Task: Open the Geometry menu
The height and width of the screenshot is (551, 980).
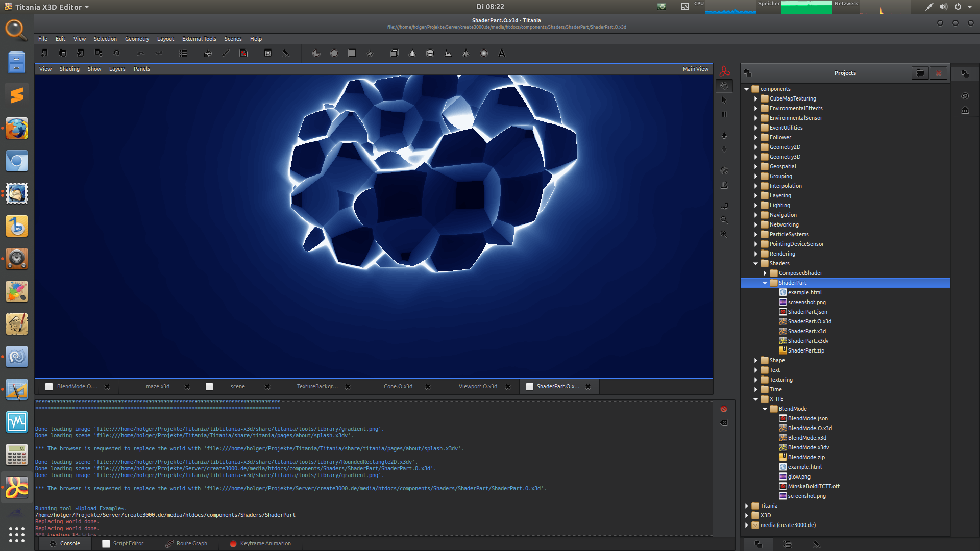Action: pyautogui.click(x=137, y=39)
